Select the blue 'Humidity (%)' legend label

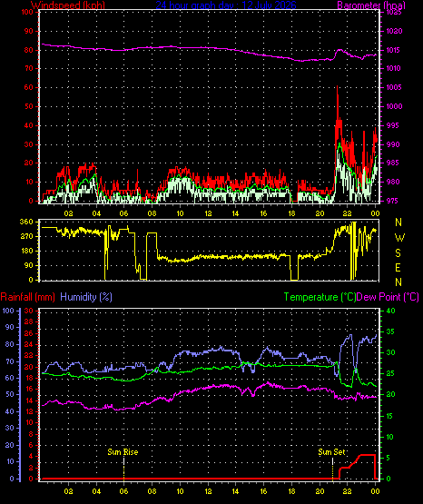point(86,297)
